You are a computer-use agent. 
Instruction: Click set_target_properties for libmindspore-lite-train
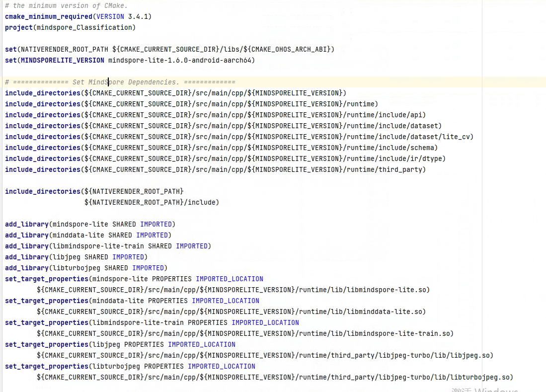tap(152, 323)
